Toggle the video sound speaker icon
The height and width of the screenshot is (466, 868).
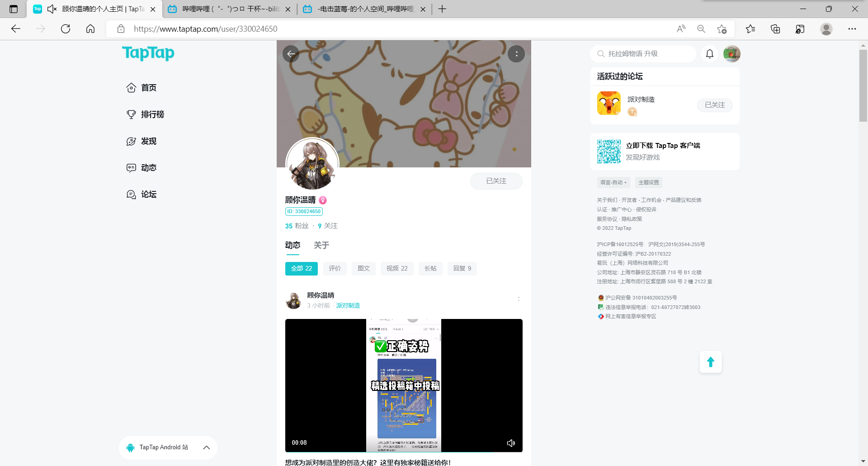pos(511,443)
